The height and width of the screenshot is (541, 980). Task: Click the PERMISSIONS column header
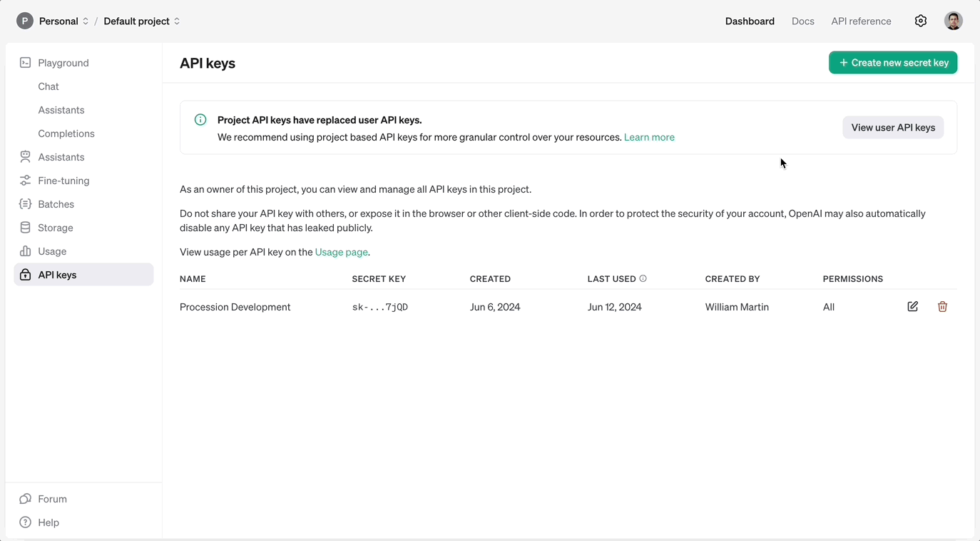point(853,279)
